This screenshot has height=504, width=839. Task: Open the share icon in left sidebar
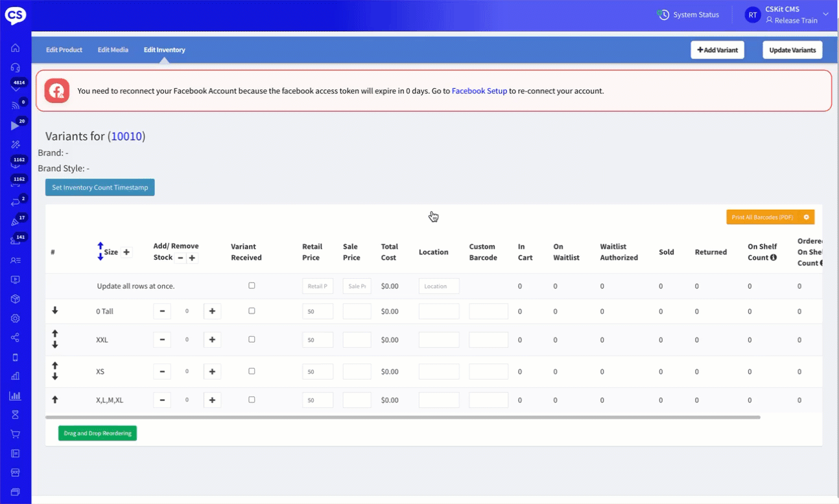[16, 338]
